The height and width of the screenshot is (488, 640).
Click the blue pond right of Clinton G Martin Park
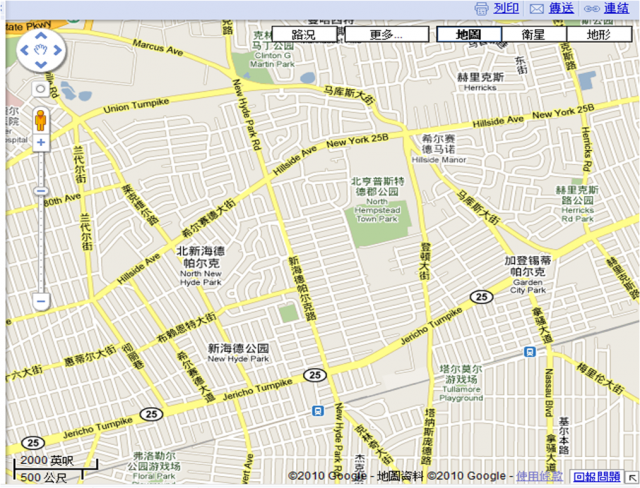click(x=307, y=77)
